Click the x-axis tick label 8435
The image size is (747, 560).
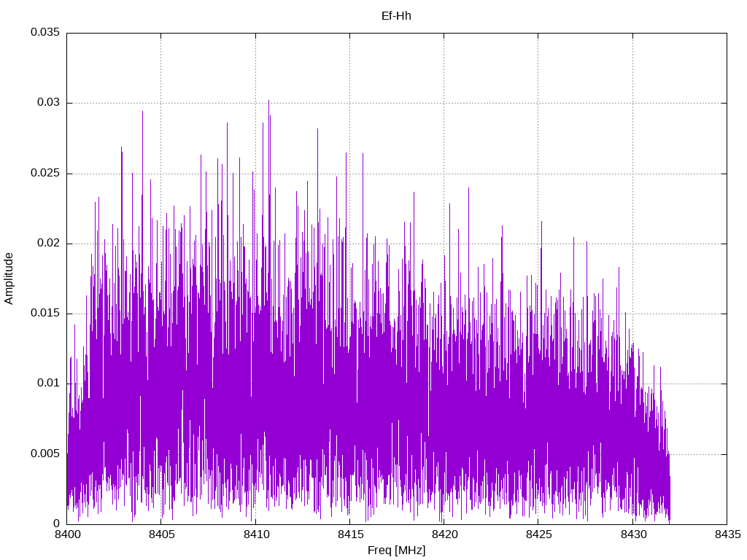(727, 534)
